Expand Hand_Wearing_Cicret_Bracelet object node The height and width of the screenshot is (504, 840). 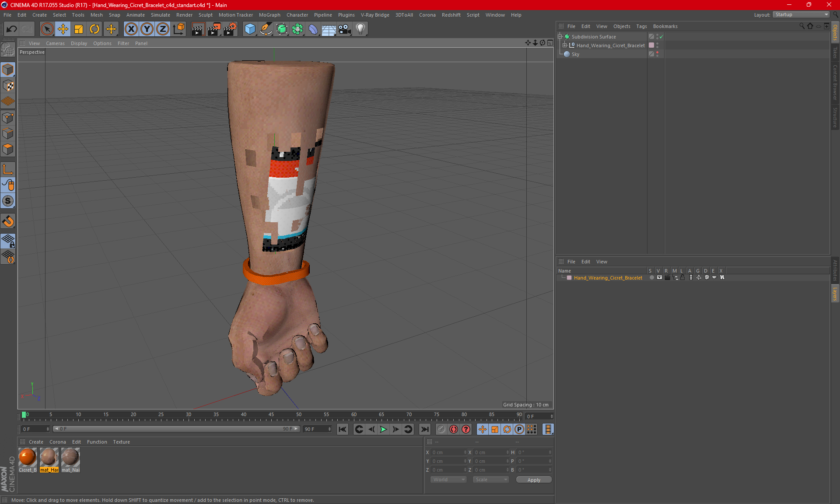point(564,45)
